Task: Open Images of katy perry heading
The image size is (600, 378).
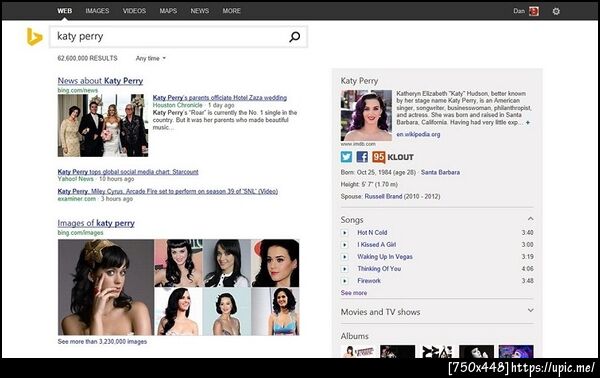Action: click(96, 223)
